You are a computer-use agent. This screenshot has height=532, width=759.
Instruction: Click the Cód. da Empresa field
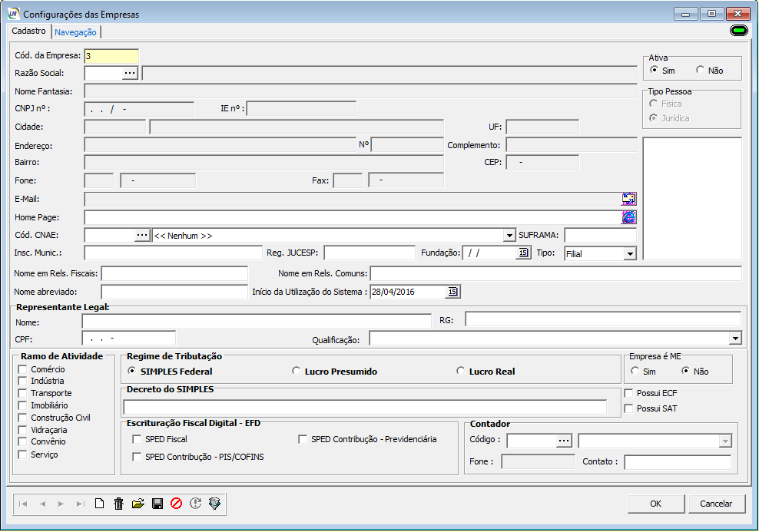[111, 55]
